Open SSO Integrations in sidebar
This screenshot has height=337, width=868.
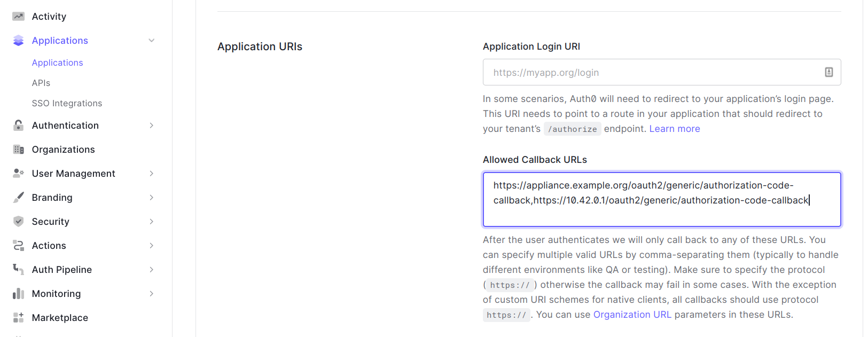coord(67,103)
